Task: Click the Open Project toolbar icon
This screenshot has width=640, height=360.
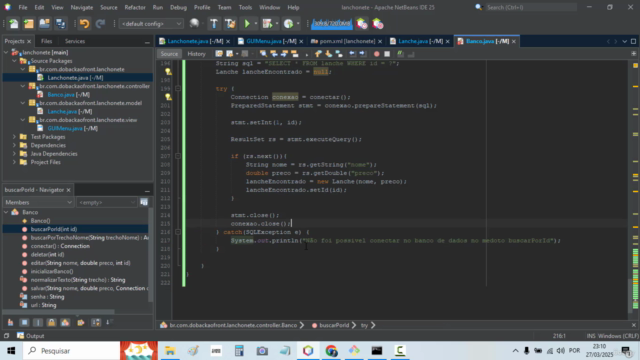Action: point(44,24)
